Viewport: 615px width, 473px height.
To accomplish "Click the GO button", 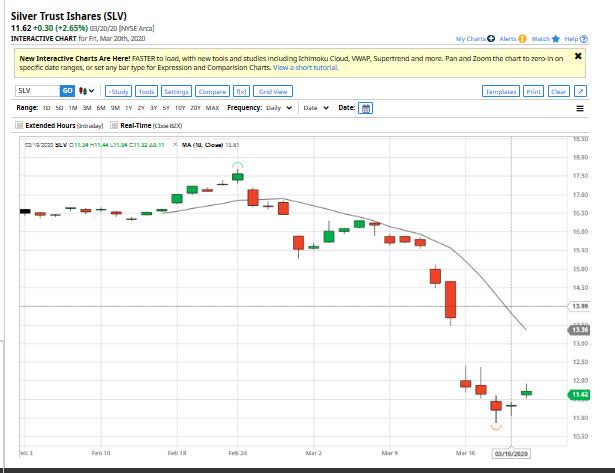I will coord(67,91).
